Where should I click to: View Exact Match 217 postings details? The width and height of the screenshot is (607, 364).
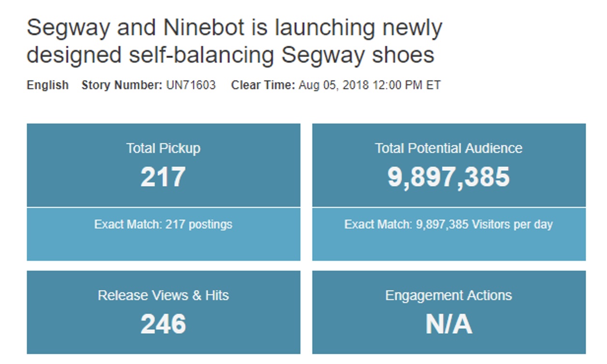pos(163,224)
